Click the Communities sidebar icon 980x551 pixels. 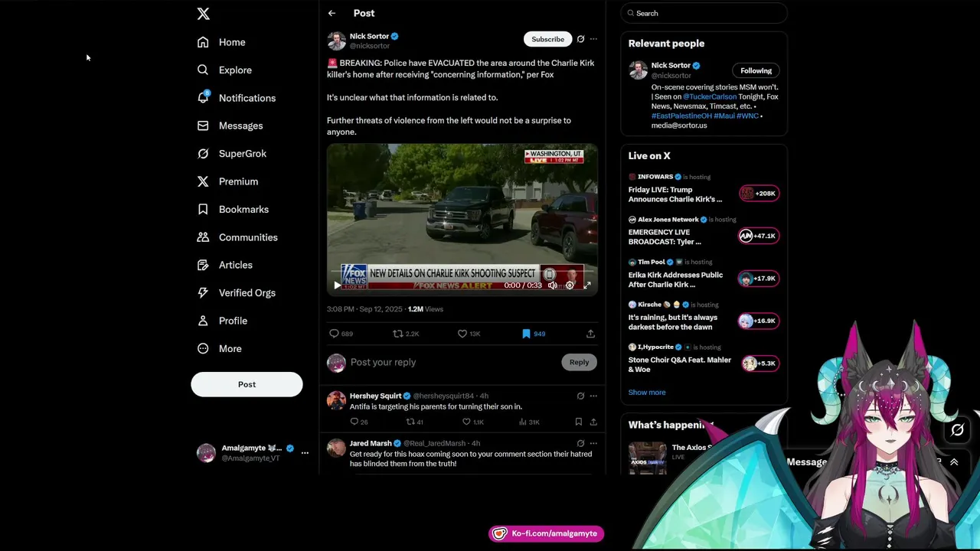coord(203,237)
